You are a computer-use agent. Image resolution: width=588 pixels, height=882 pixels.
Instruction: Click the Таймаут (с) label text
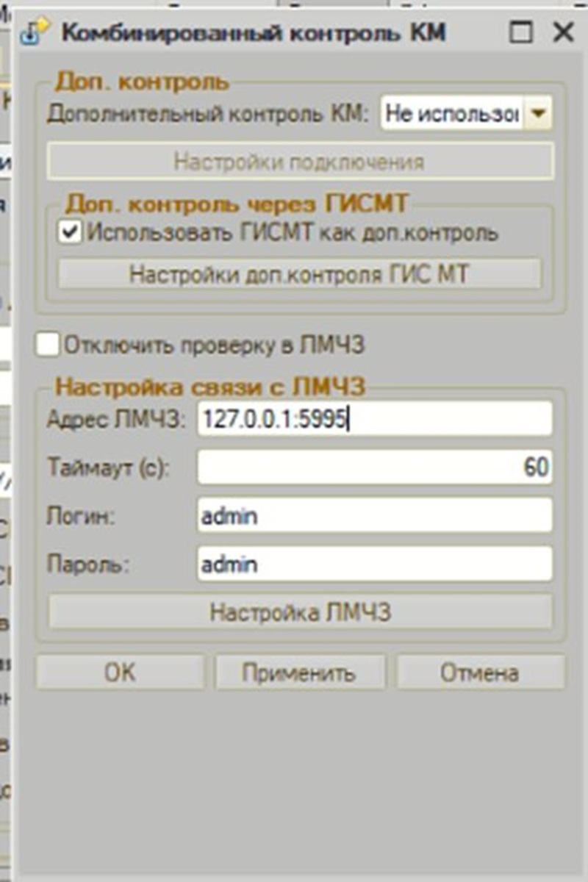tap(108, 467)
